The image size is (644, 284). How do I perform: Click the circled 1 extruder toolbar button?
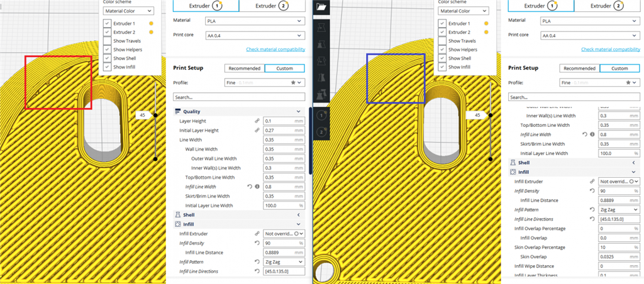323,116
